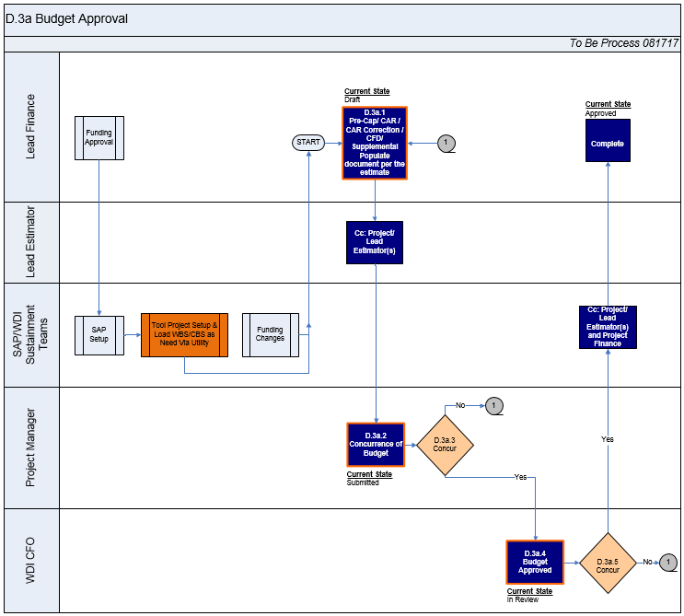
Task: Click the orange Tool Project Setup box
Action: (x=184, y=334)
